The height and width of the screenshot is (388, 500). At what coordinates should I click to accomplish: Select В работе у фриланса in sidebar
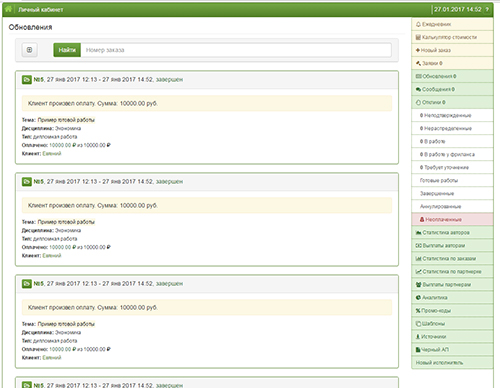(452, 154)
